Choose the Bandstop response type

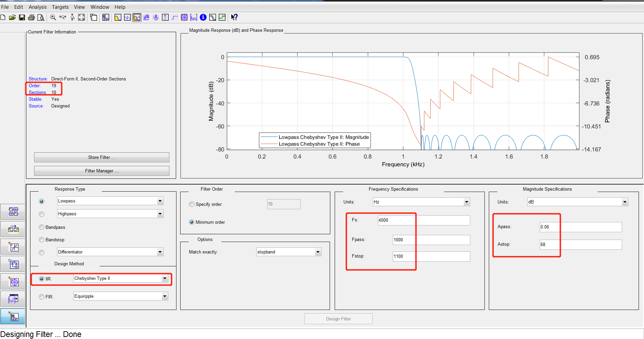pos(42,240)
